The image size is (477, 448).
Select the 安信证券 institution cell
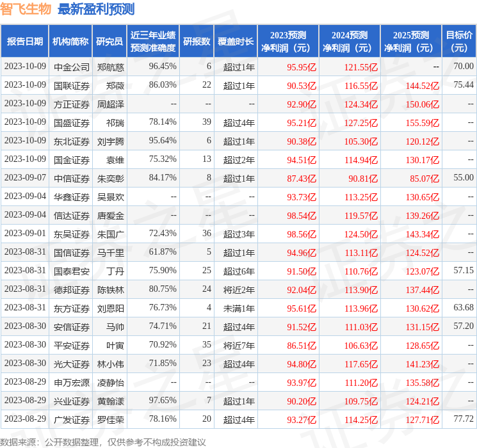(72, 327)
